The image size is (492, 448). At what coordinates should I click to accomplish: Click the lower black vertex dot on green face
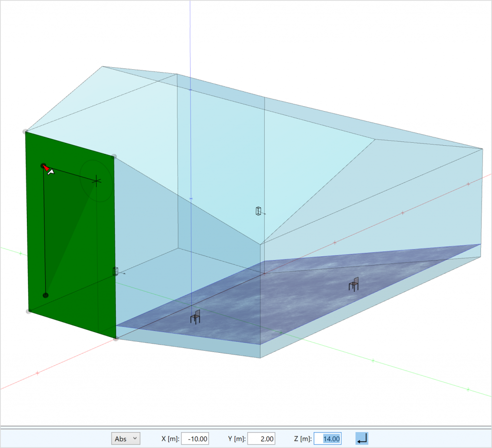pyautogui.click(x=46, y=295)
